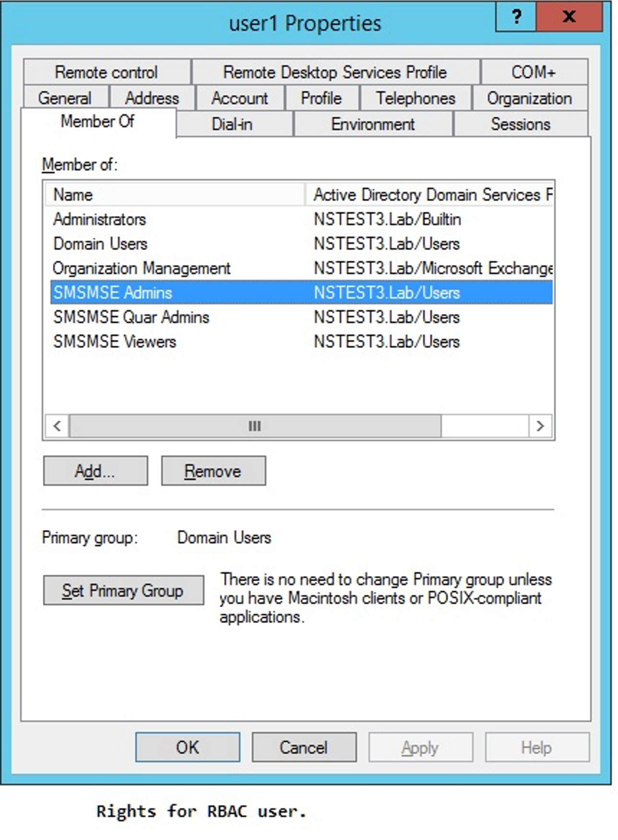Click NSTEST3.Lab/Builtin folder cell
This screenshot has height=840, width=618.
[388, 219]
